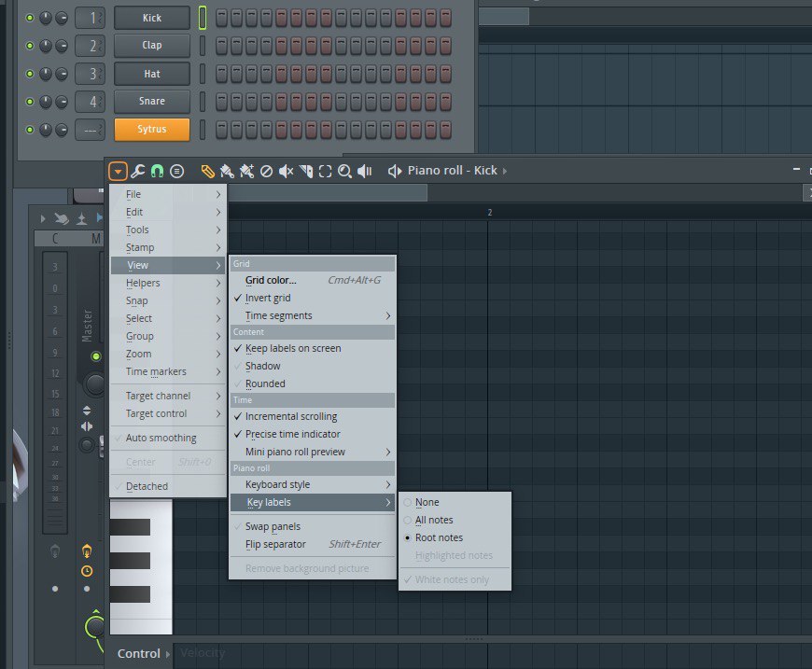Viewport: 812px width, 669px height.
Task: Click the Hat channel volume knob
Action: click(61, 74)
